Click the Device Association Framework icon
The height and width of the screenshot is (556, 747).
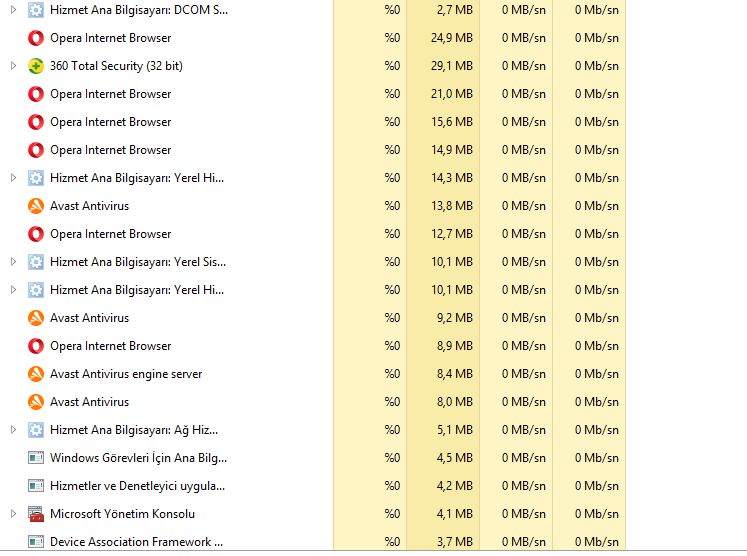click(36, 542)
